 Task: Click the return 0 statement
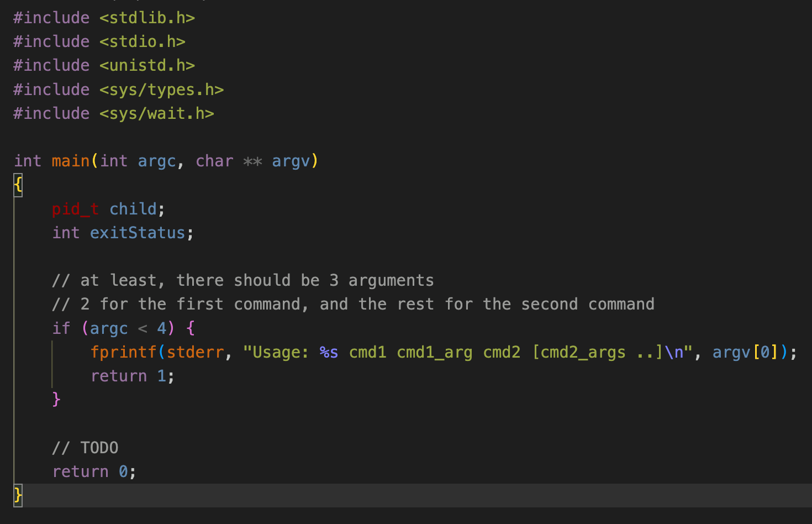(x=93, y=471)
